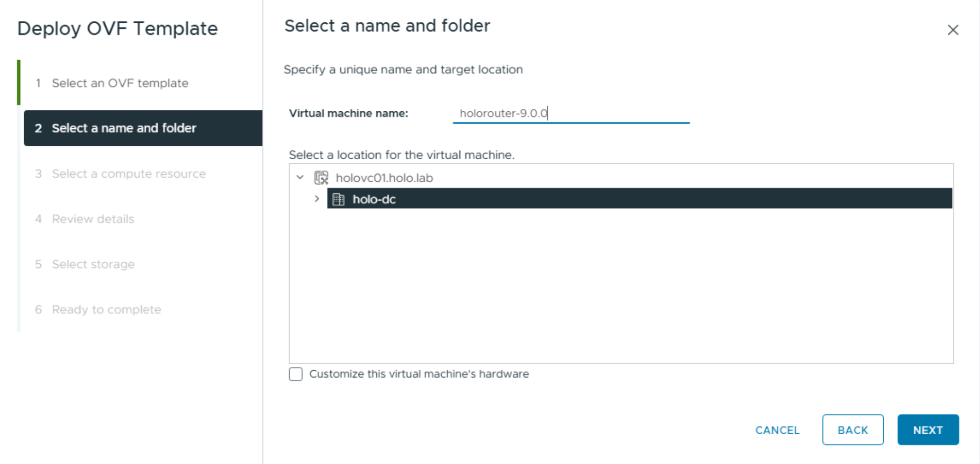
Task: Click step 5 Select storage
Action: pos(93,264)
